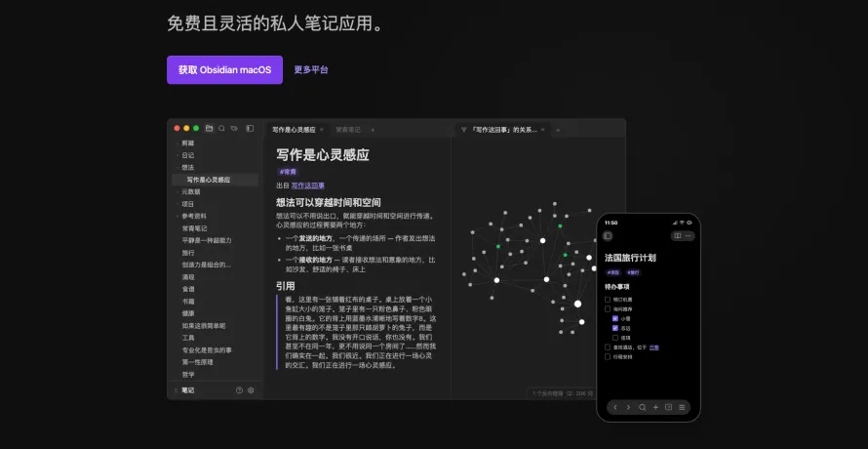Select 写作是心灵感应 note in file tree
The height and width of the screenshot is (449, 868).
(215, 180)
